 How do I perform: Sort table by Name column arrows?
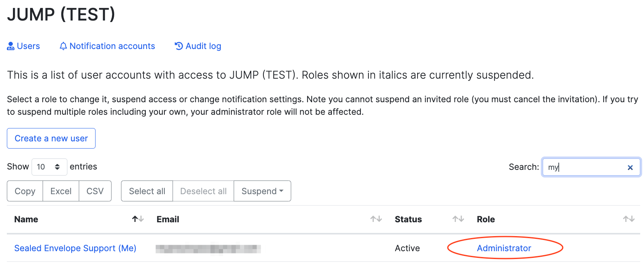(x=138, y=219)
